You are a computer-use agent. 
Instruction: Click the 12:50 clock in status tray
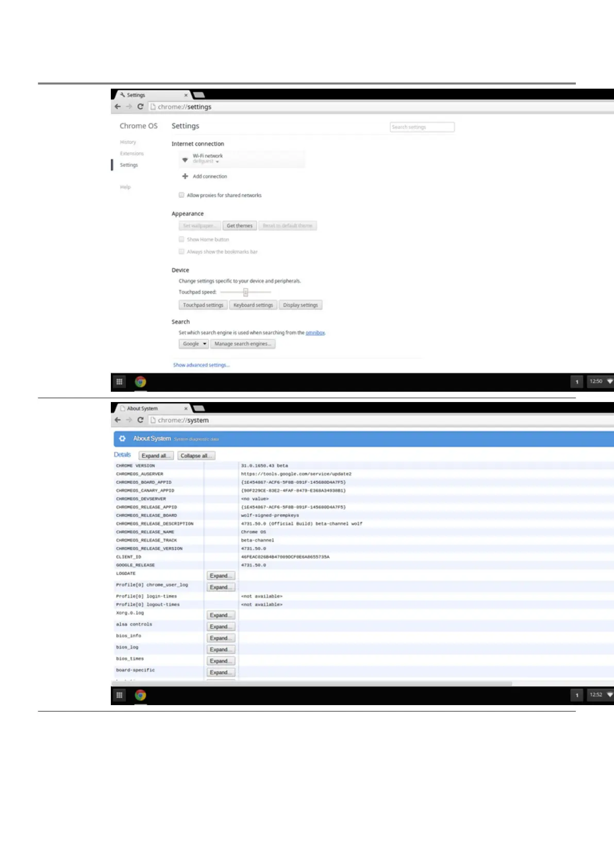point(596,381)
